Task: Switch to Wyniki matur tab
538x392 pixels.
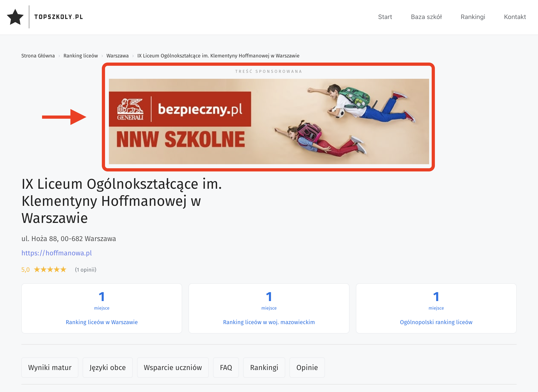Action: [50, 367]
